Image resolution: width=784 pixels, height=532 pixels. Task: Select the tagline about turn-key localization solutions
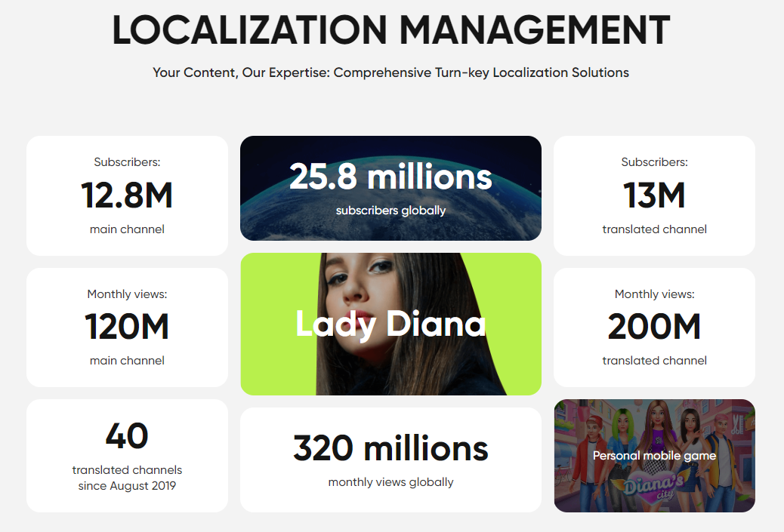(390, 72)
